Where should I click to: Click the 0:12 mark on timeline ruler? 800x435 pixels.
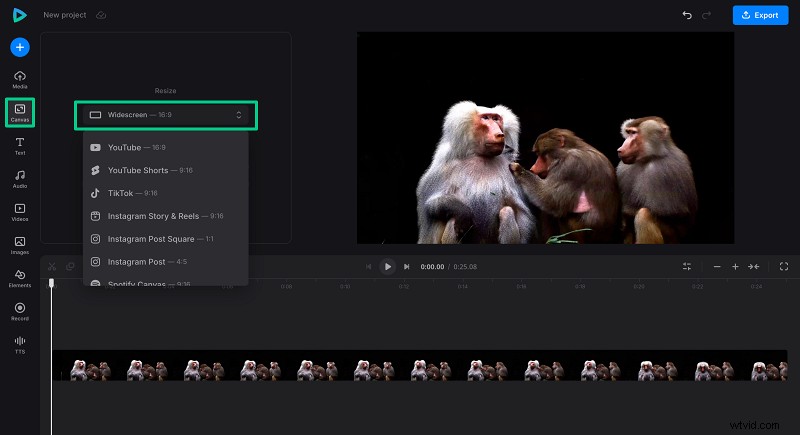pyautogui.click(x=404, y=287)
